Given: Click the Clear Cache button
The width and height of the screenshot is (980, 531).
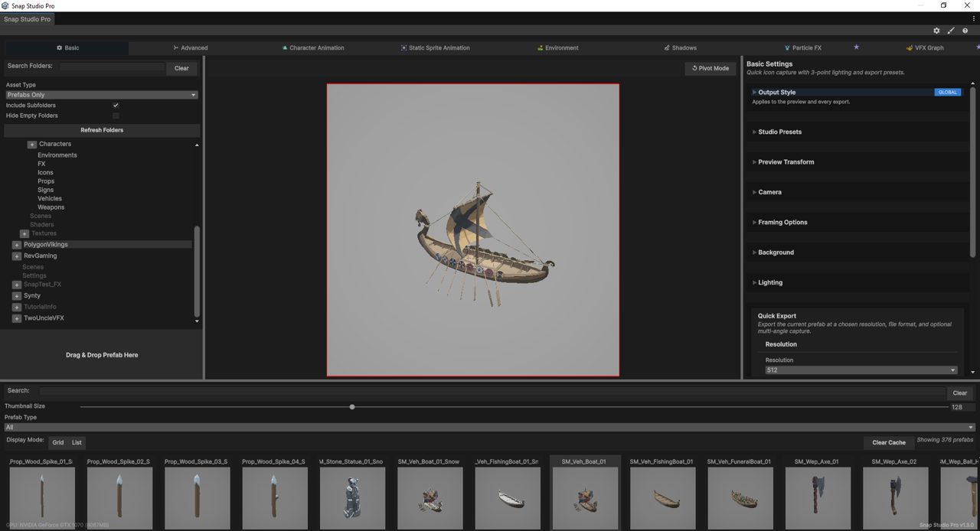Looking at the screenshot, I should click(889, 442).
